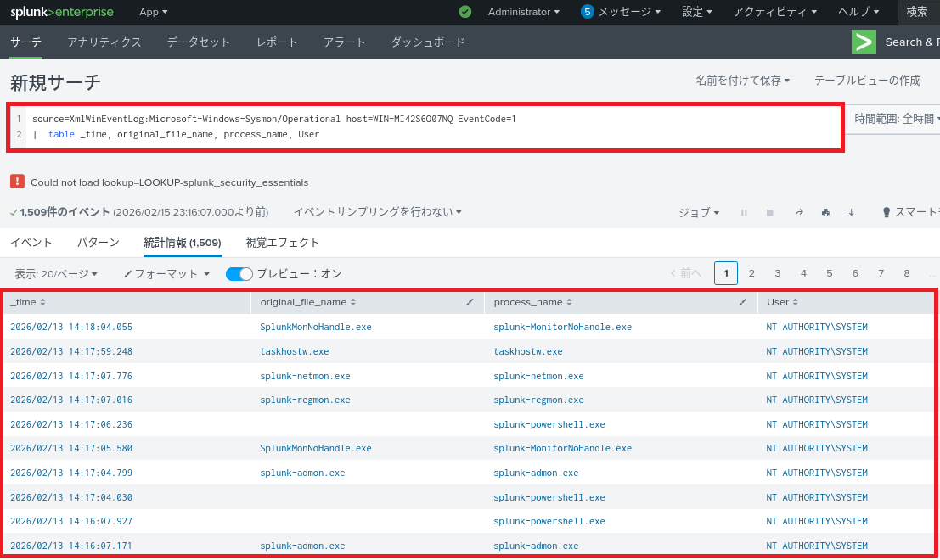Open the 表示: 20/ページ per-page dropdown

coord(56,273)
